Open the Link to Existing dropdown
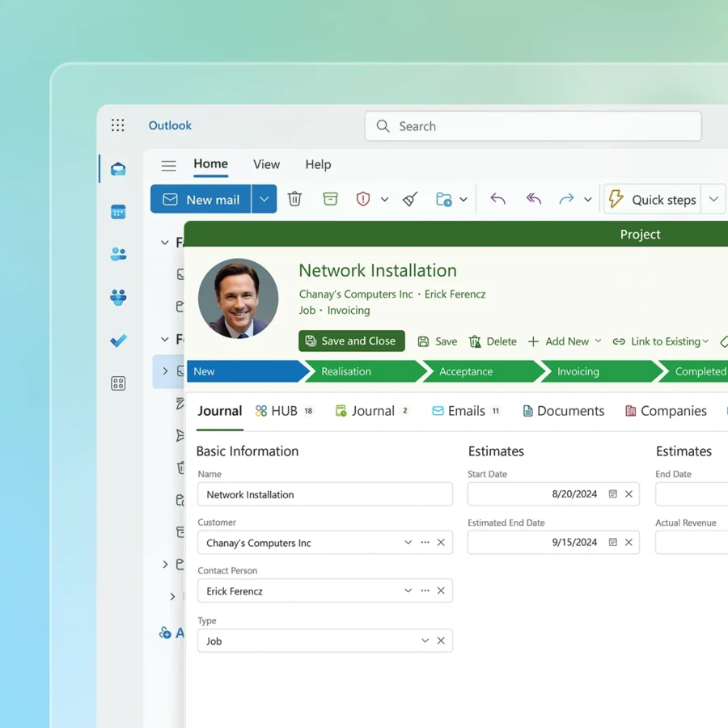The height and width of the screenshot is (728, 728). [x=661, y=341]
